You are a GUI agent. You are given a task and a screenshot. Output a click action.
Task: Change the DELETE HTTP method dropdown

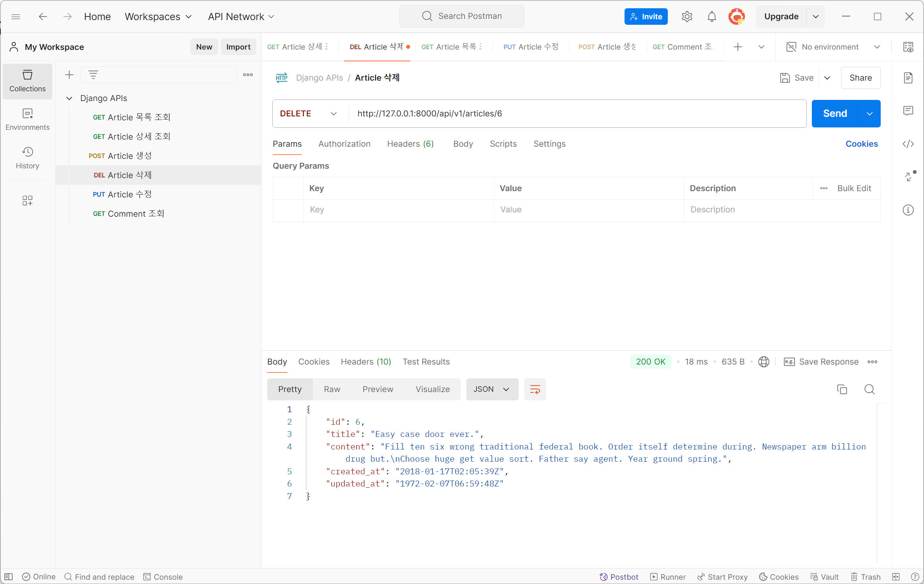[309, 114]
